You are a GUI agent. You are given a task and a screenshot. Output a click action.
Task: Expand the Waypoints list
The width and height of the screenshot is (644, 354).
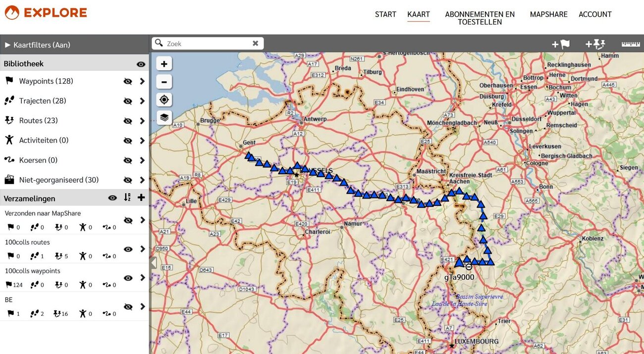pos(142,81)
